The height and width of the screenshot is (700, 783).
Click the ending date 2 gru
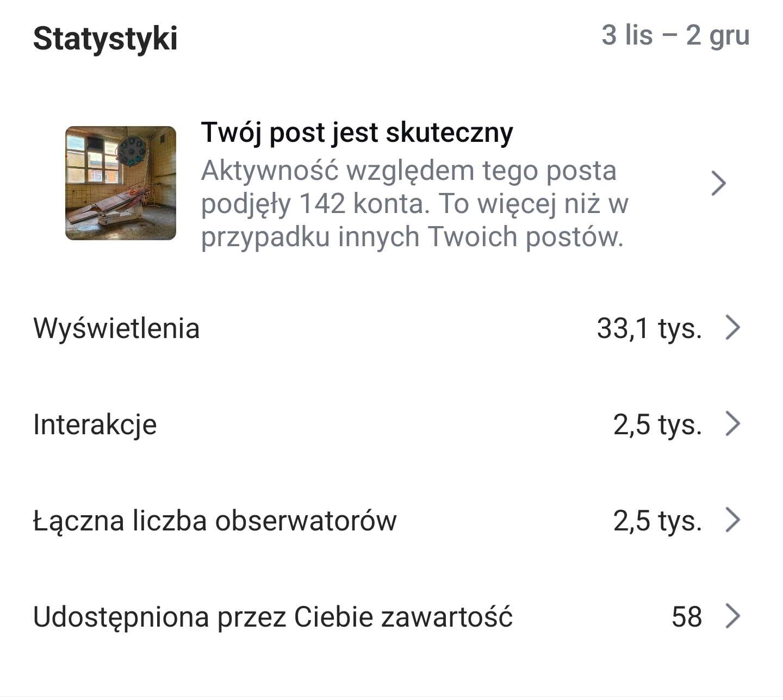pyautogui.click(x=718, y=36)
